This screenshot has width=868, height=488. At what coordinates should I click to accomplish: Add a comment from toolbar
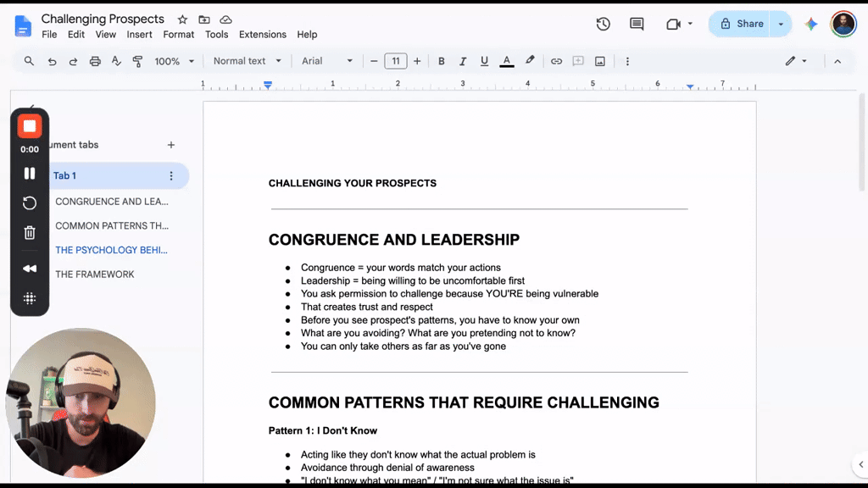[578, 61]
